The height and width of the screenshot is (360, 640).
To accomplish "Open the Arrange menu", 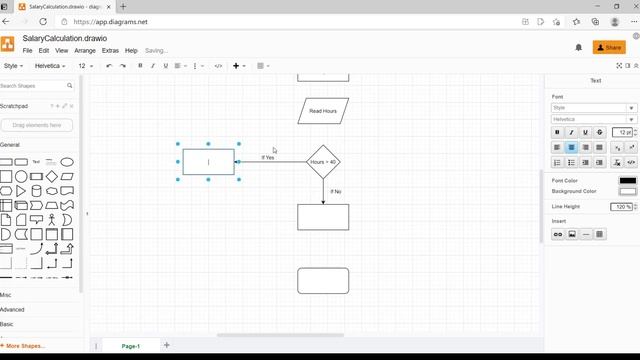I will 85,51.
